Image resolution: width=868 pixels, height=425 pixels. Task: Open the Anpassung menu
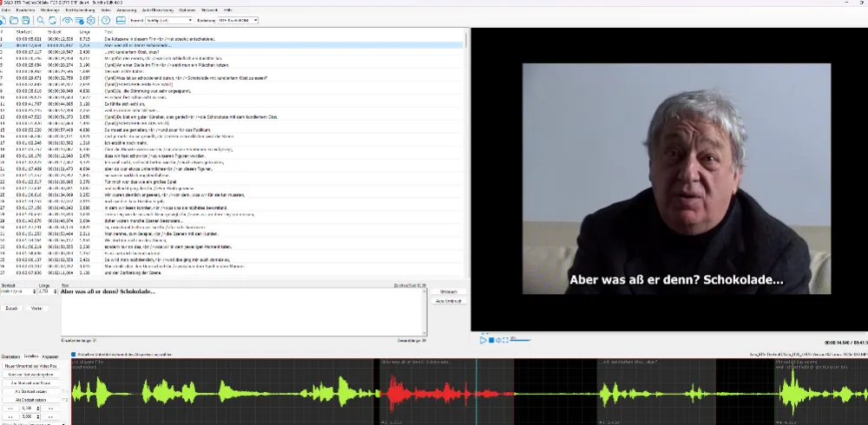point(127,10)
